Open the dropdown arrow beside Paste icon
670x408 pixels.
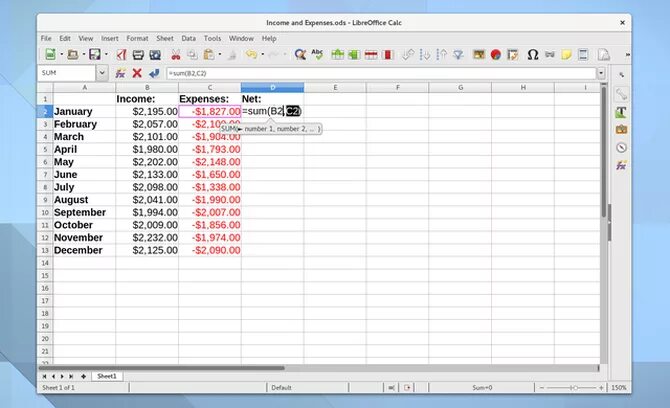point(220,54)
